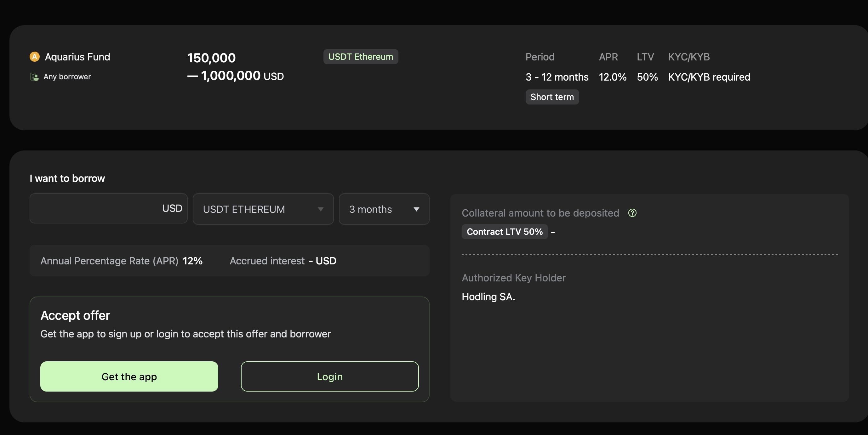Click the Aquarius Fund orange avatar icon
The image size is (868, 435).
(34, 57)
